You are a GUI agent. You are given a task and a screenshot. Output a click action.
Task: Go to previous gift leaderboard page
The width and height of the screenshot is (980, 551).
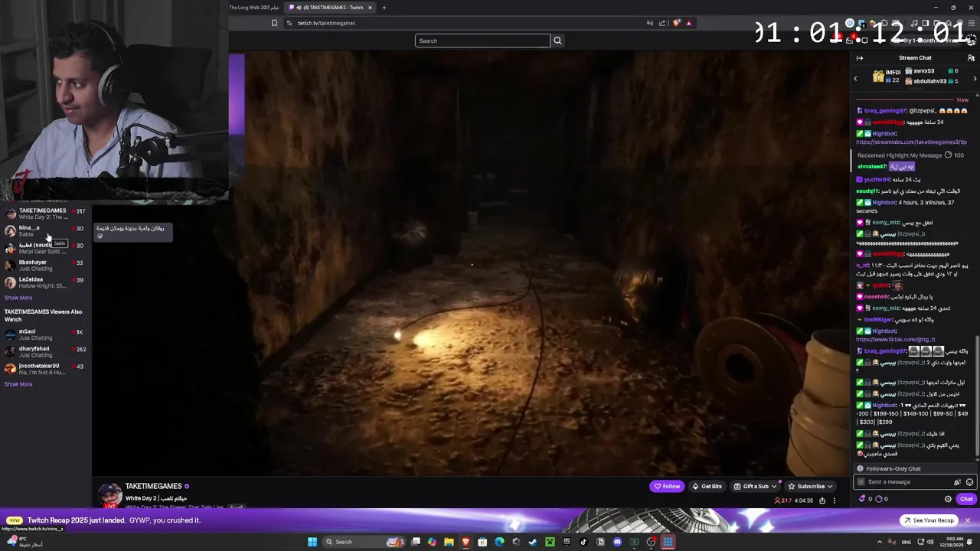point(856,78)
